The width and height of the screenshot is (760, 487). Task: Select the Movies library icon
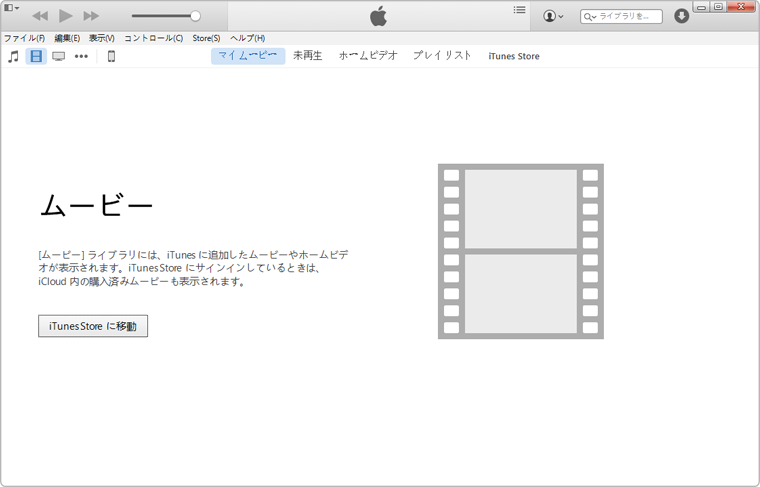36,56
